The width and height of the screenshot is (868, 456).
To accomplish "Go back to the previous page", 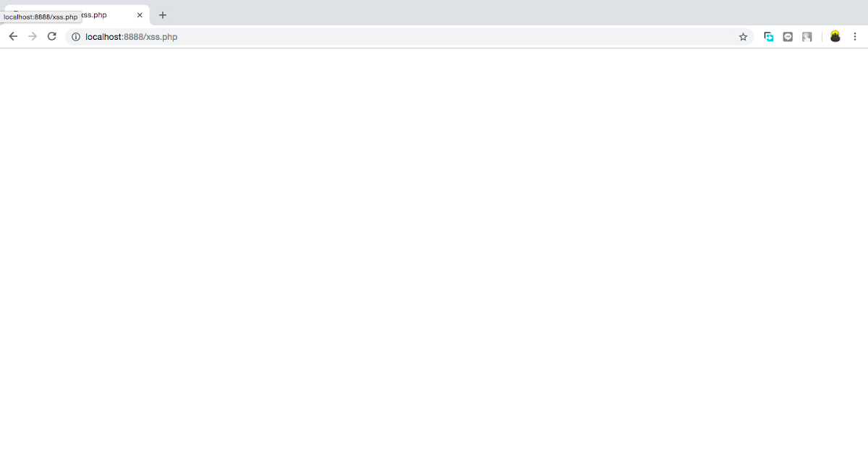I will point(13,36).
